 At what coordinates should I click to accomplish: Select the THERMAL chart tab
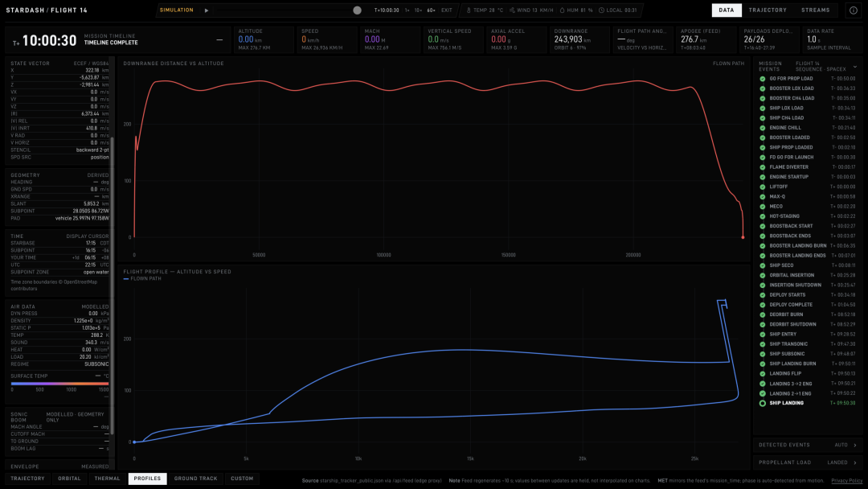pos(108,479)
